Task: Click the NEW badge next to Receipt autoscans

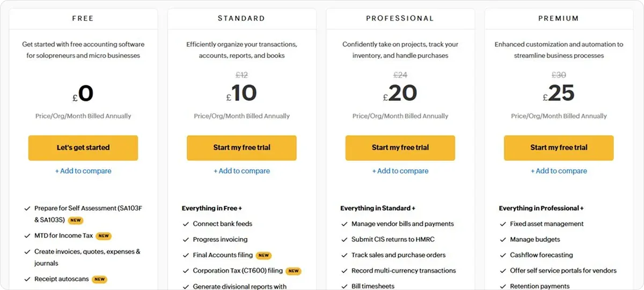Action: coord(99,279)
